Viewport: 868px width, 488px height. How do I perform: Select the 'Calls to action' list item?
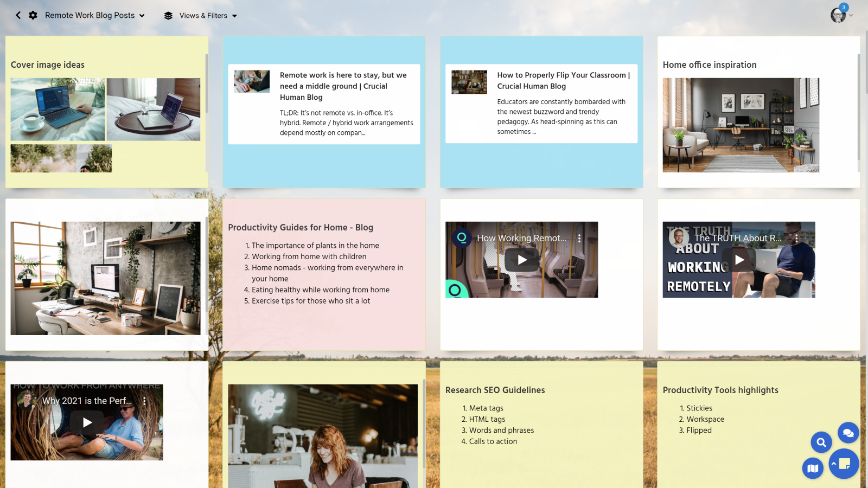(x=493, y=441)
